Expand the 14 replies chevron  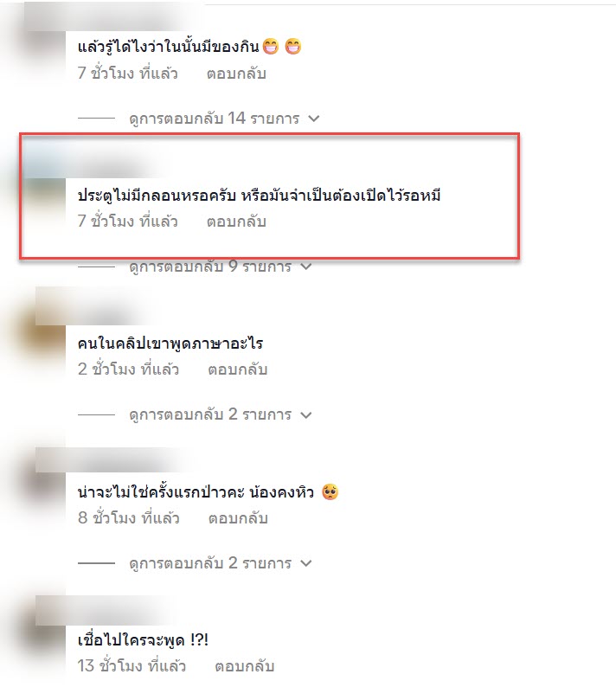point(314,119)
